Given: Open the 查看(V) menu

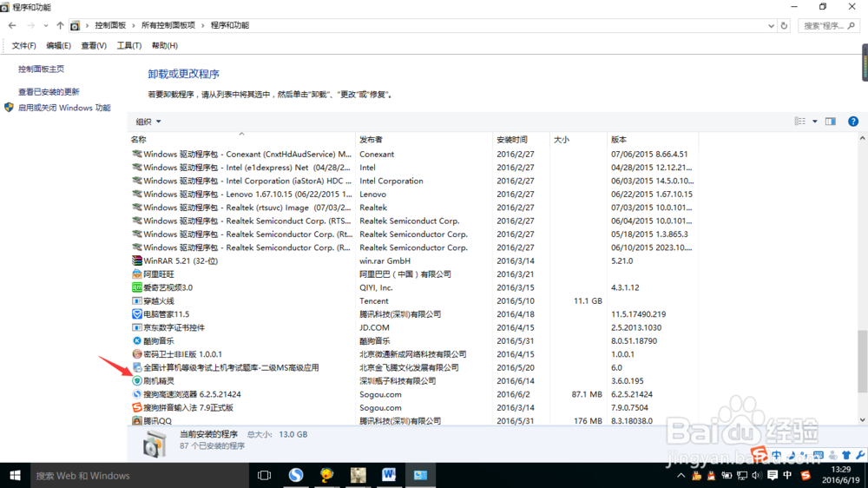Looking at the screenshot, I should [x=94, y=46].
